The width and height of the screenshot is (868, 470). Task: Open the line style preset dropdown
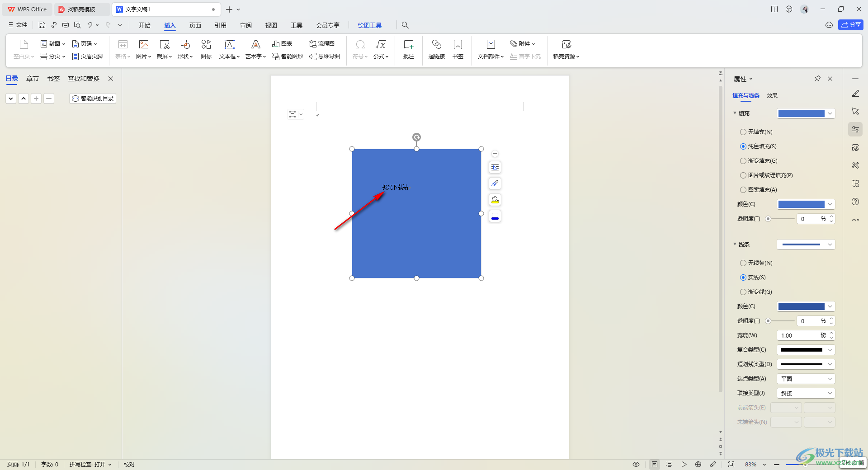(x=806, y=244)
